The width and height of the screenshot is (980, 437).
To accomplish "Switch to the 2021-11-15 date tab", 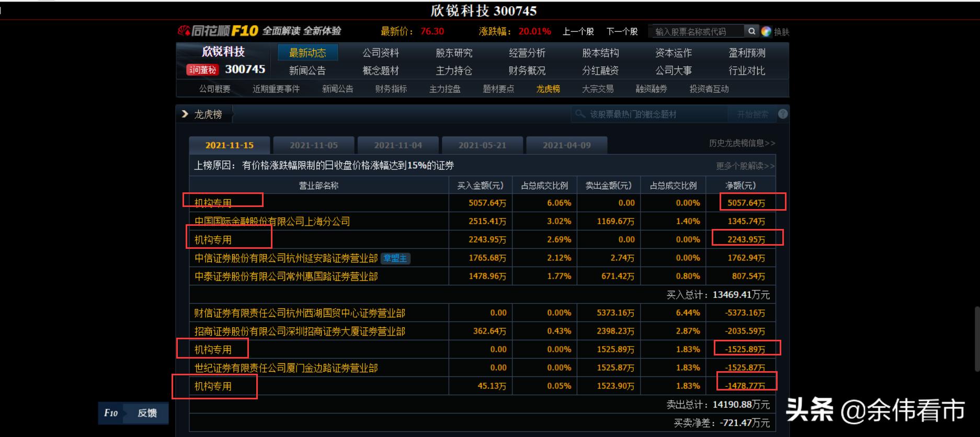I will [230, 145].
